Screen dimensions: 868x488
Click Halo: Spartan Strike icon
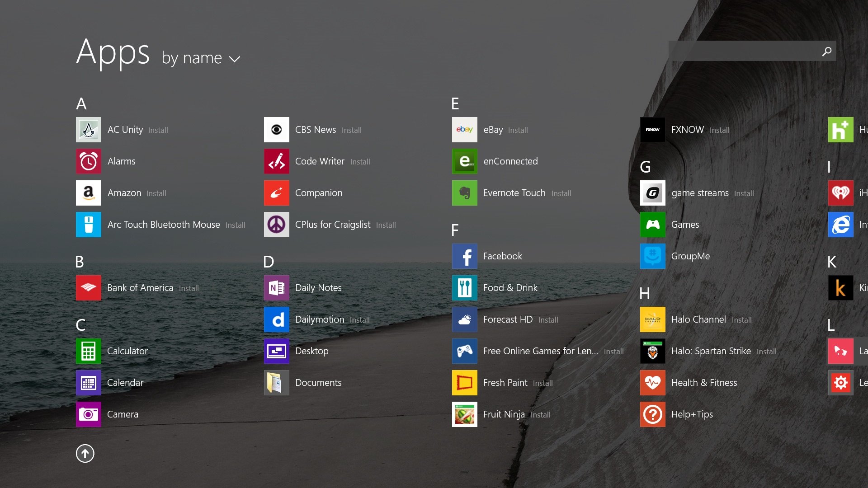(653, 351)
